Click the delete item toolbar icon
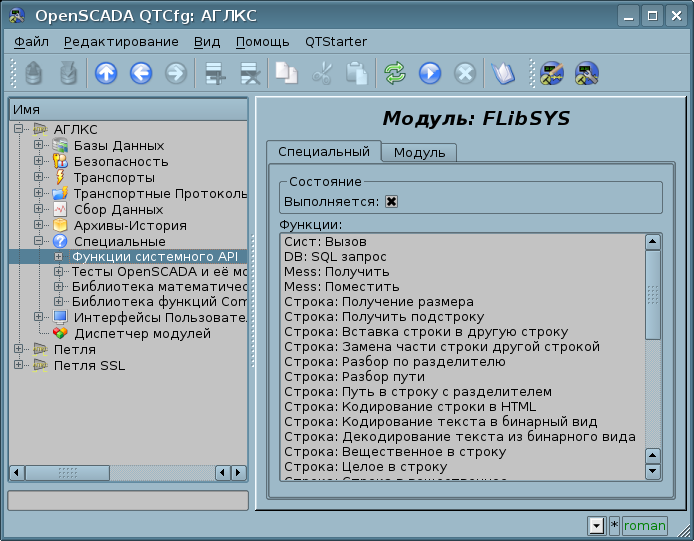 click(248, 73)
